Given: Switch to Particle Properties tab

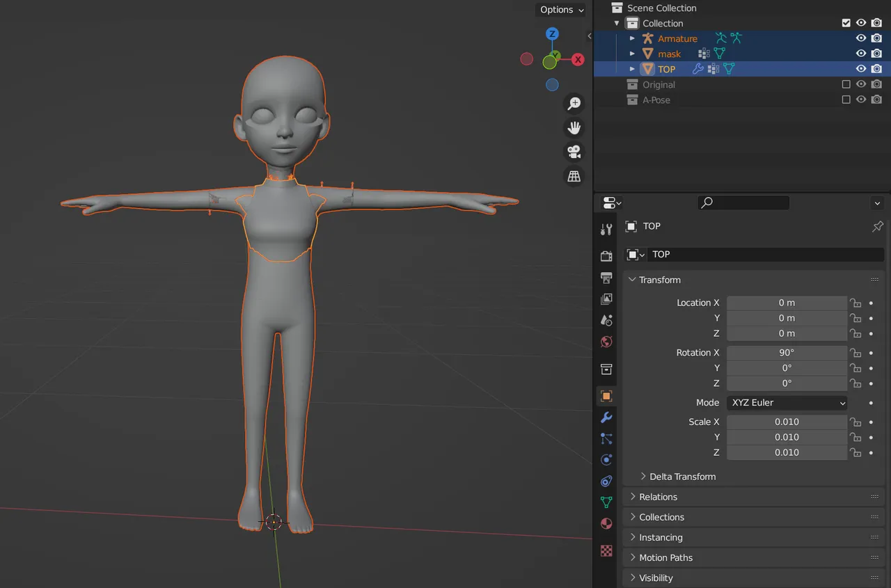Looking at the screenshot, I should (606, 438).
